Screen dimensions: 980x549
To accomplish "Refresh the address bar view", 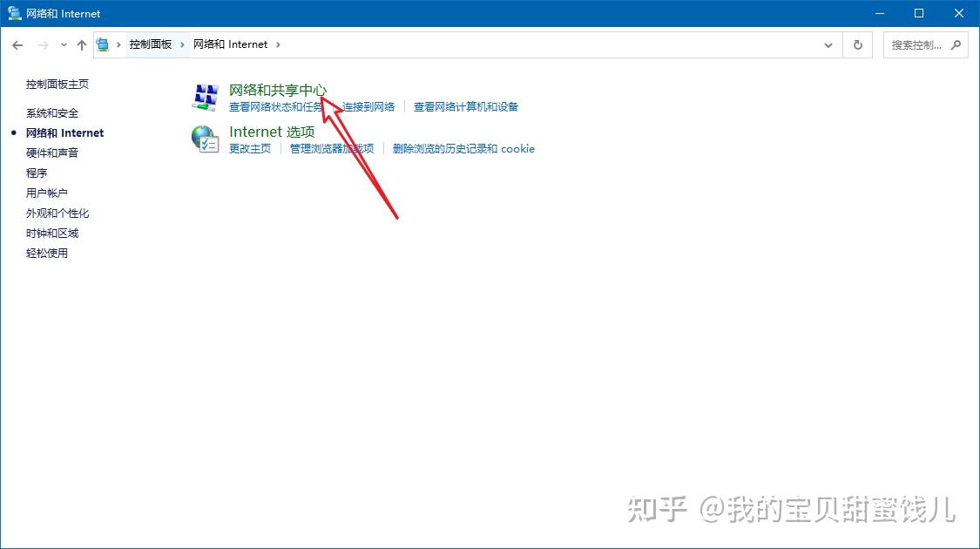I will click(x=857, y=45).
